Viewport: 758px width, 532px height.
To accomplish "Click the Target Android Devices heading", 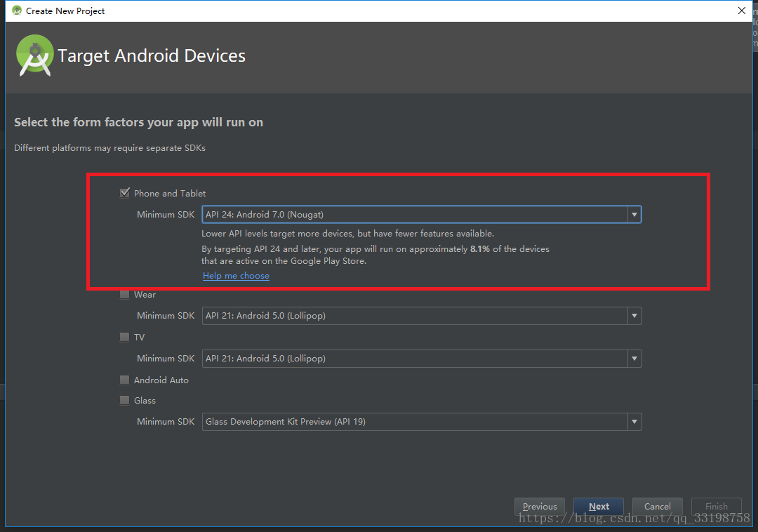I will pyautogui.click(x=152, y=56).
